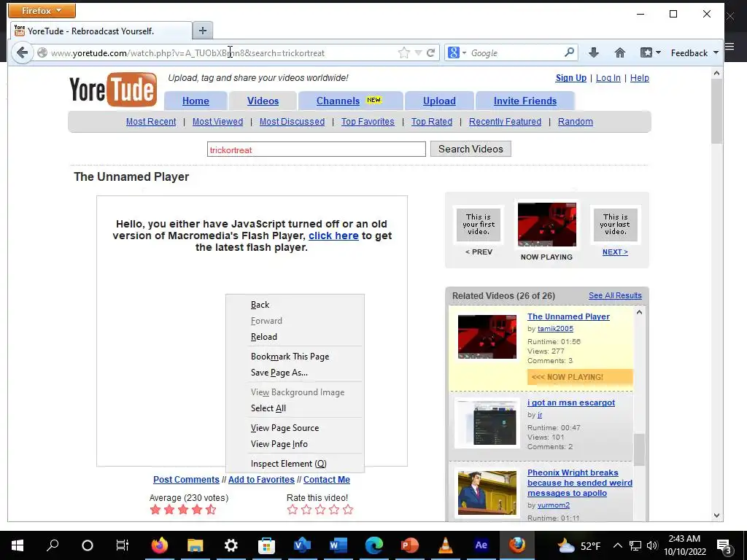Open the Channels navigation tab
Screen dimensions: 747x560
(x=349, y=101)
